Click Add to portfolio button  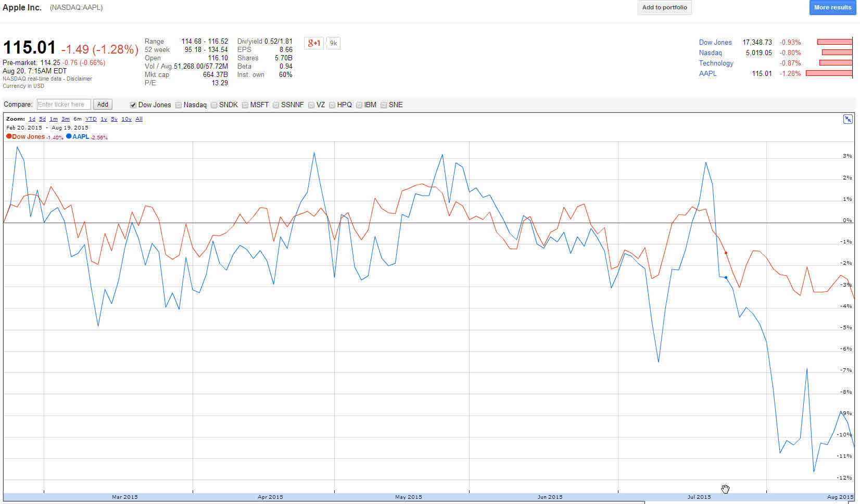(665, 7)
